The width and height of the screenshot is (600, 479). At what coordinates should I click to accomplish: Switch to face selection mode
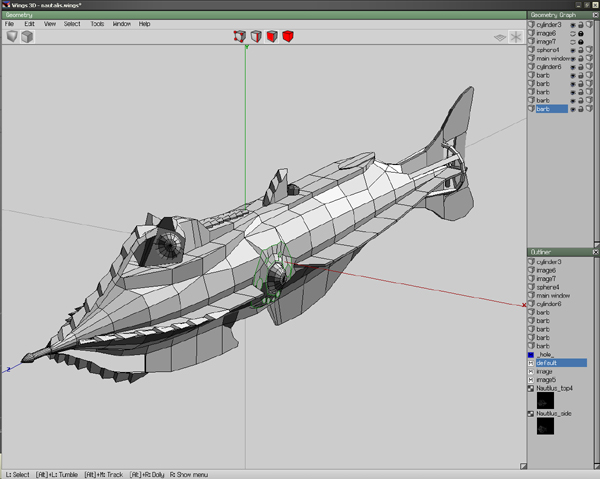pyautogui.click(x=271, y=37)
